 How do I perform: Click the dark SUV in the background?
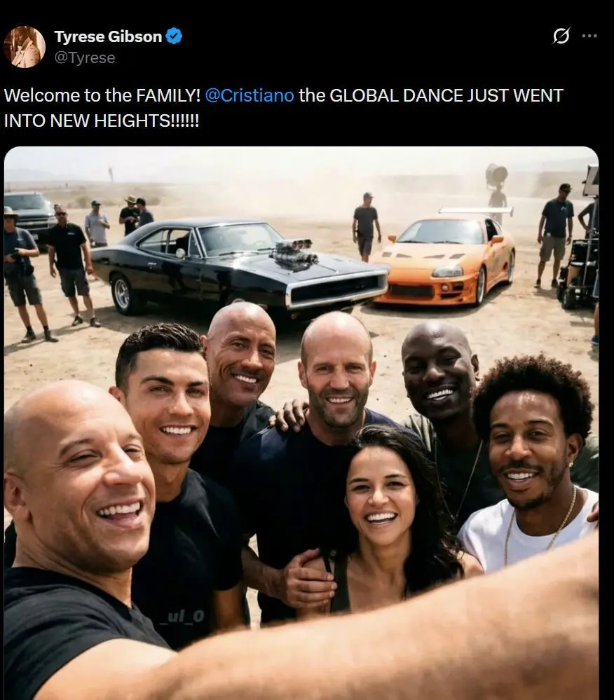29,217
